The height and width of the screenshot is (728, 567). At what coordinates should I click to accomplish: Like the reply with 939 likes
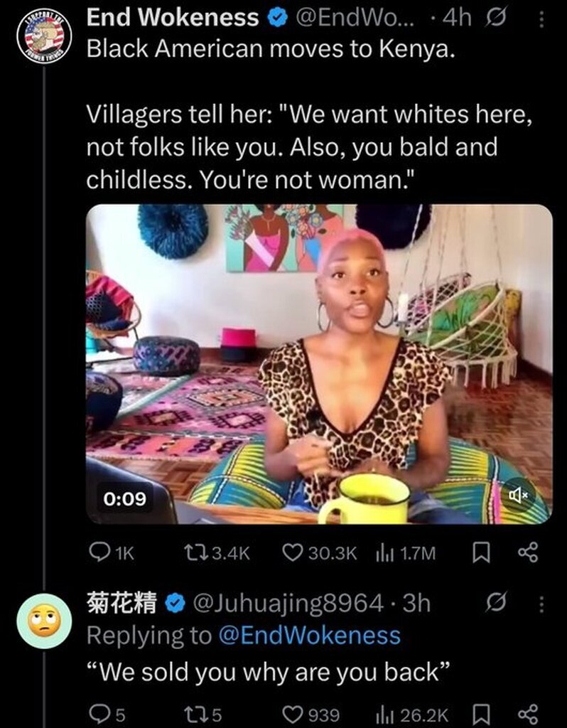point(311,714)
